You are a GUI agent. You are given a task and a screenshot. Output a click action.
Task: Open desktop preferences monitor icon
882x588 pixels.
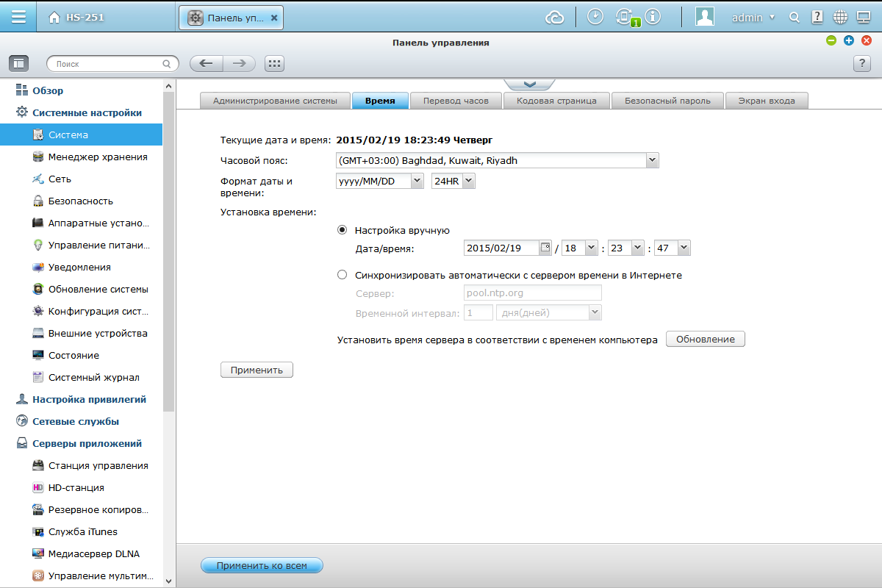864,18
